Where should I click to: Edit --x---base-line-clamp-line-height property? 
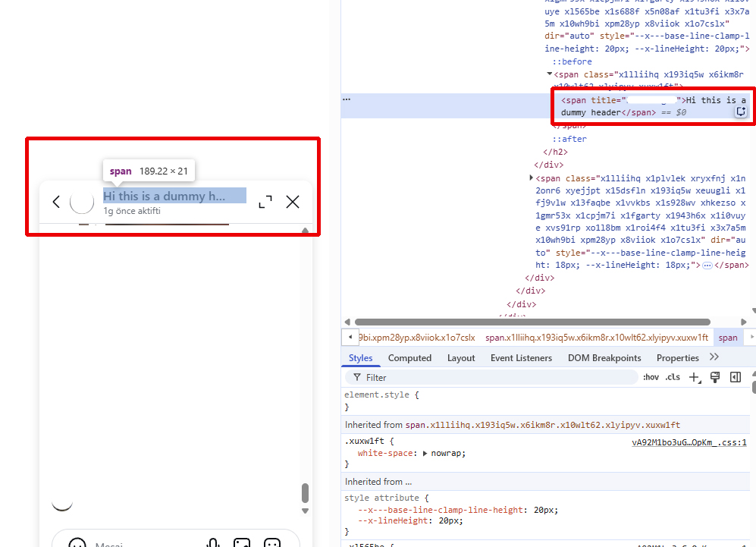pyautogui.click(x=441, y=510)
